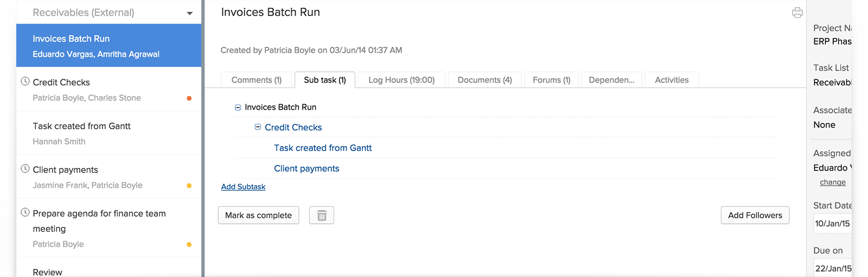
Task: Click the orange status dot on Credit Checks
Action: [189, 98]
